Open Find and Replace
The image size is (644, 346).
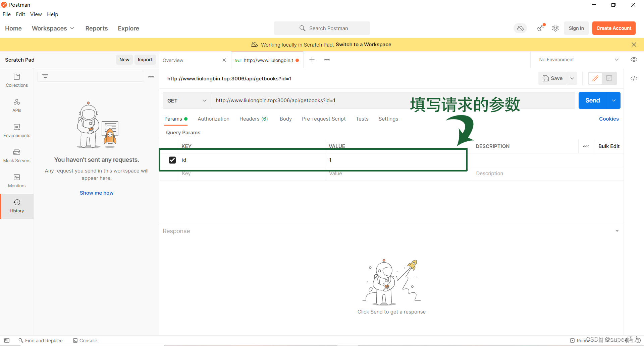point(41,341)
